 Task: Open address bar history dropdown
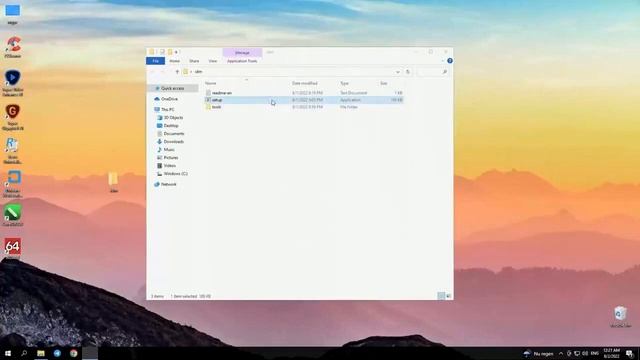[x=398, y=72]
